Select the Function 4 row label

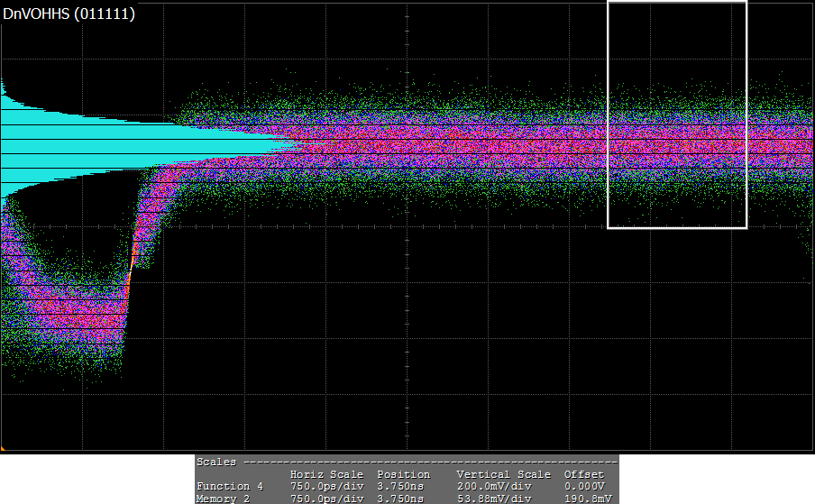(230, 487)
